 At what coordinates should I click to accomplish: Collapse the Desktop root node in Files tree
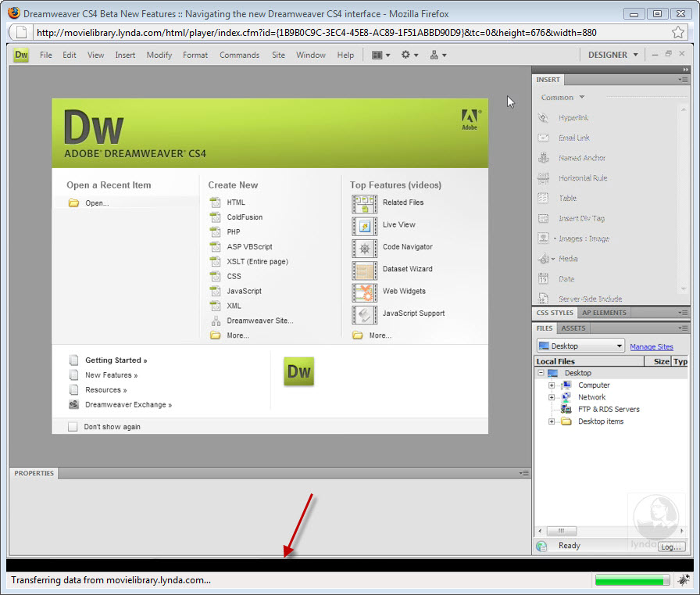541,372
